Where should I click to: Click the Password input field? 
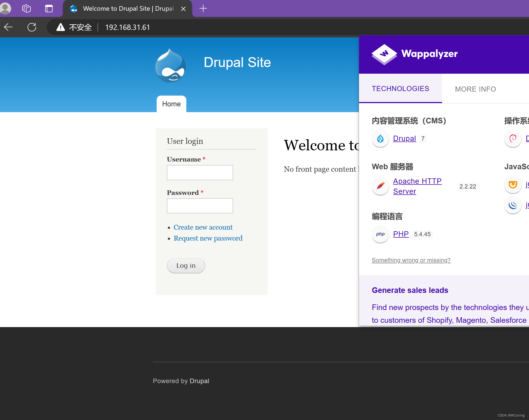coord(200,206)
